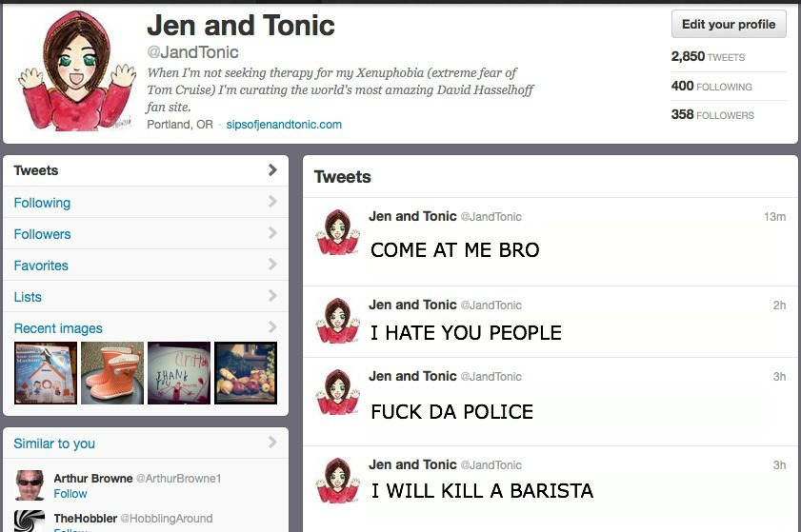Expand the Similar to you chevron

[272, 443]
